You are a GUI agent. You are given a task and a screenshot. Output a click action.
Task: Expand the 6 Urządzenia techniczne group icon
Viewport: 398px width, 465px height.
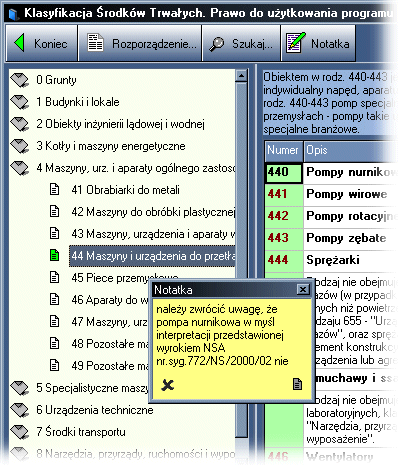(20, 410)
